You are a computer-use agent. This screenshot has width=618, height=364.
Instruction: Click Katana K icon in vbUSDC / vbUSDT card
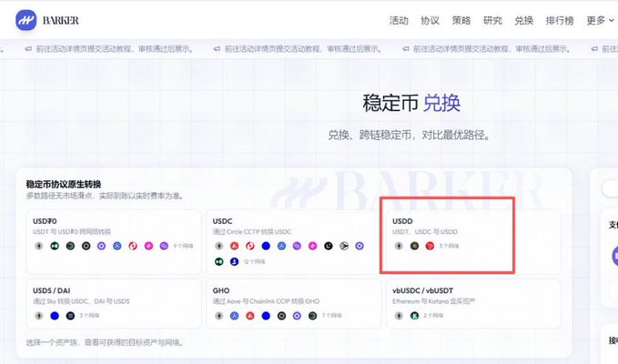click(x=414, y=316)
